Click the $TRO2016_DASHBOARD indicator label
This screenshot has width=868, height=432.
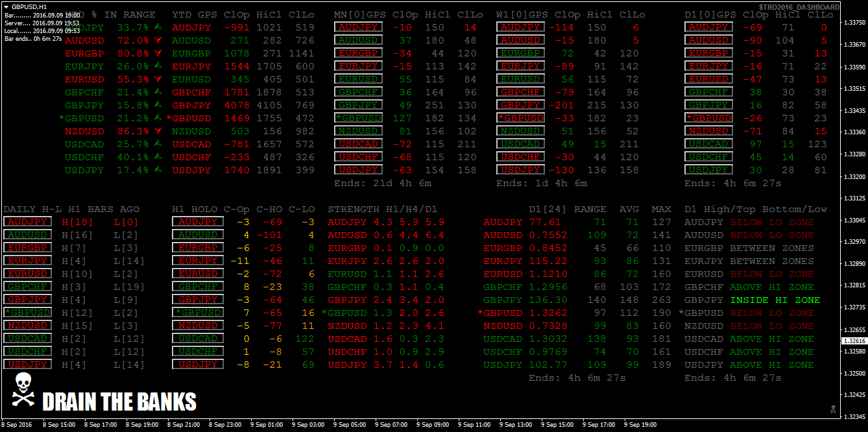coord(799,7)
